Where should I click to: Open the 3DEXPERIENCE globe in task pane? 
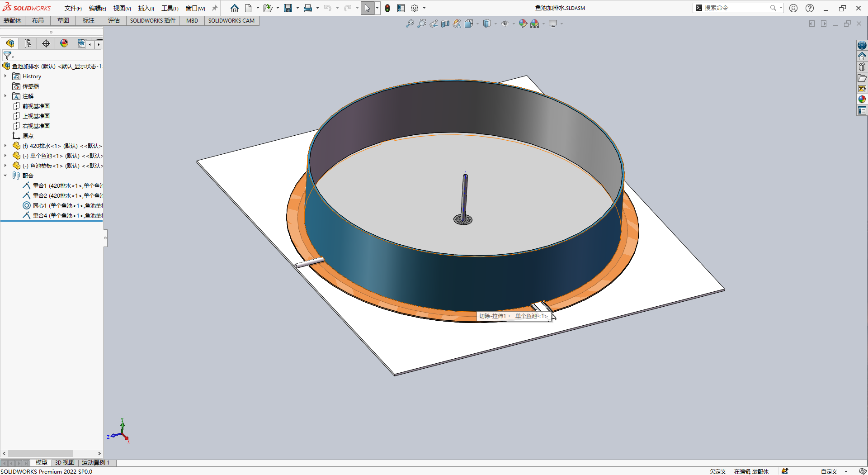(862, 45)
